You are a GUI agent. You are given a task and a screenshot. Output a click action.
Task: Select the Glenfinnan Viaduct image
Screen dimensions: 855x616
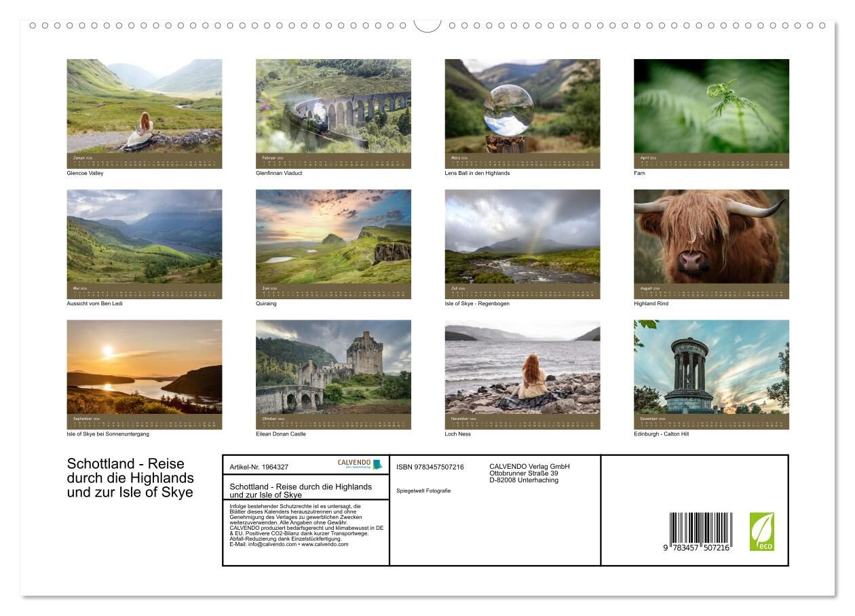[333, 106]
